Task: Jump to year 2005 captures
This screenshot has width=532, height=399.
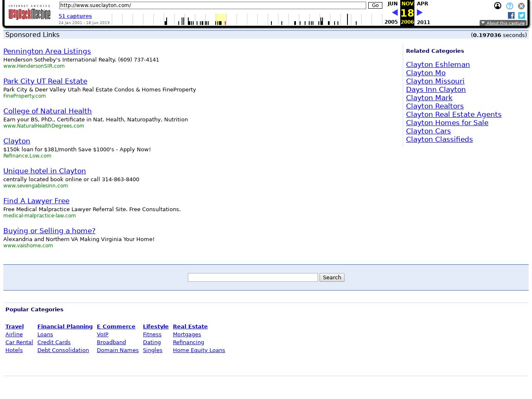Action: point(391,22)
